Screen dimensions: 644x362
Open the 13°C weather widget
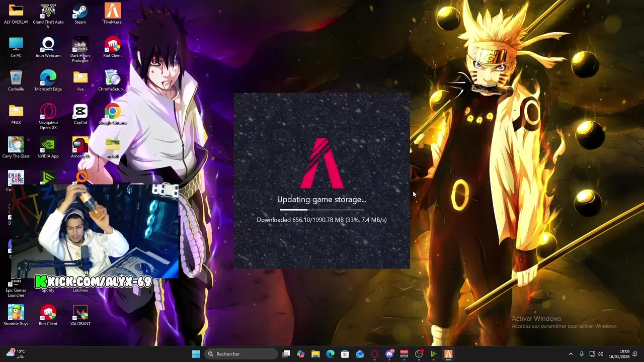coord(15,354)
